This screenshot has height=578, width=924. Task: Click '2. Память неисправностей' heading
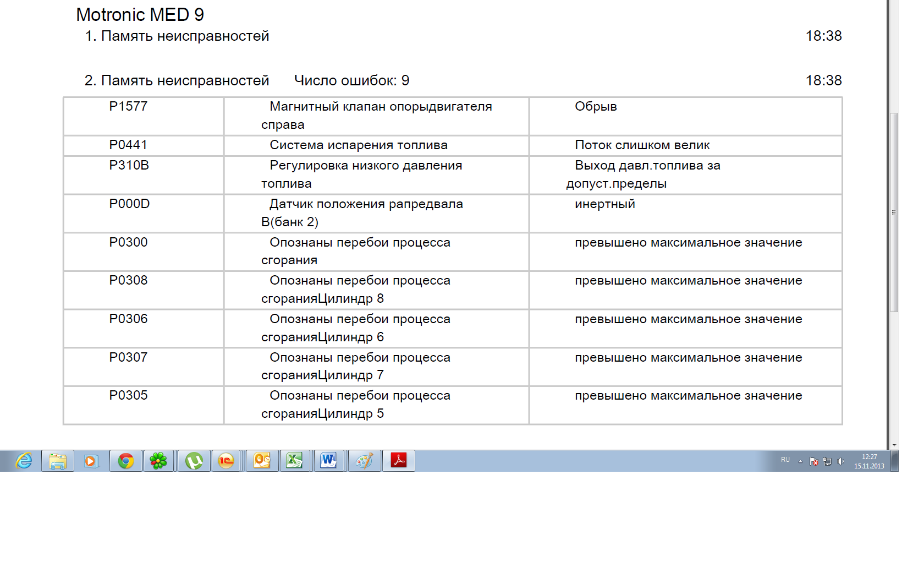[177, 80]
